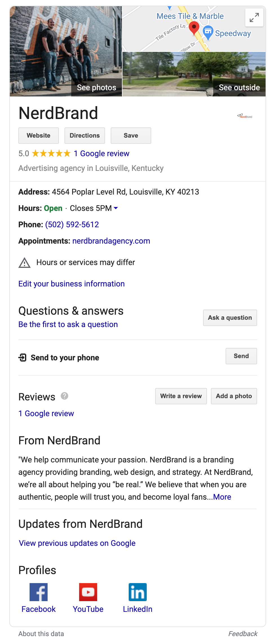Screen dimensions: 274x644
Task: Call the phone number (502) 592-5612
Action: [72, 225]
